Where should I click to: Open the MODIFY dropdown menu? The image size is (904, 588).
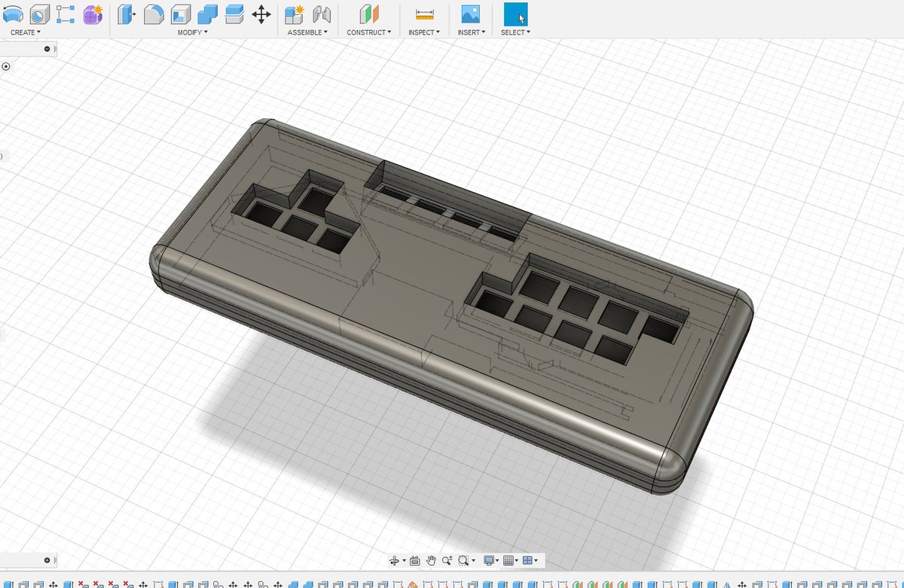pyautogui.click(x=193, y=32)
